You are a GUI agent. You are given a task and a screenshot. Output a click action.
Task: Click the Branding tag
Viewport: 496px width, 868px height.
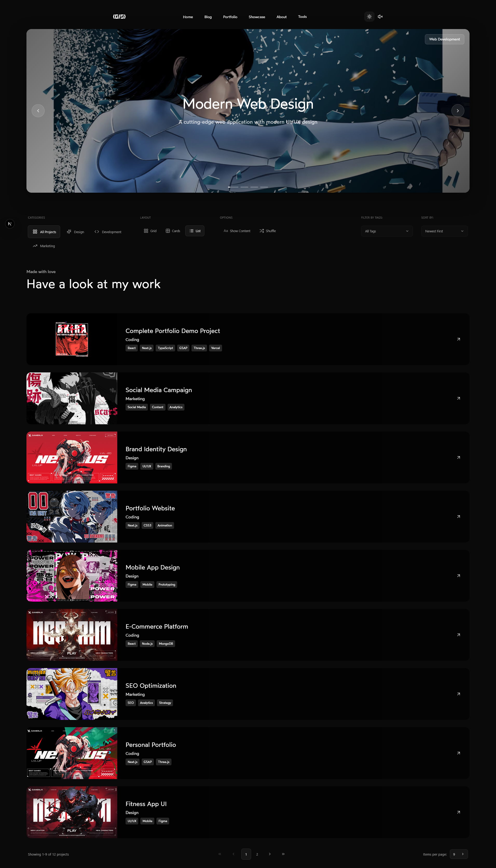[x=163, y=466]
